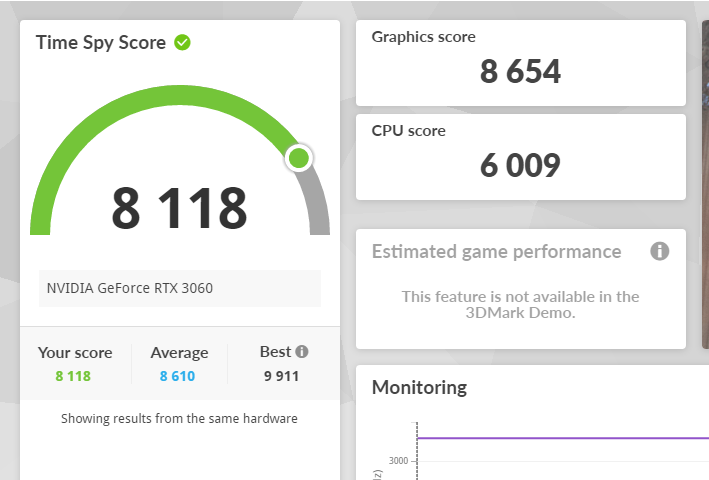Click the Time Spy Score heading
Screen dimensions: 709x480
coord(101,43)
